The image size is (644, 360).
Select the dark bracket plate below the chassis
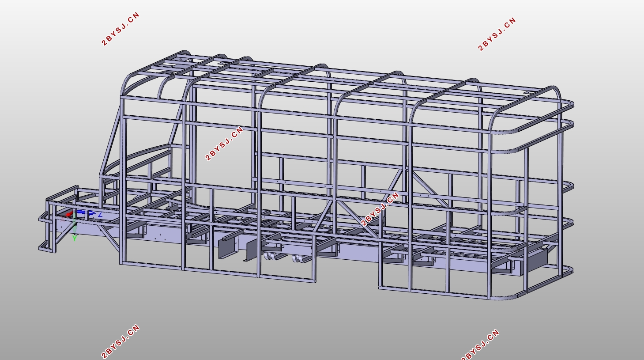click(x=227, y=248)
